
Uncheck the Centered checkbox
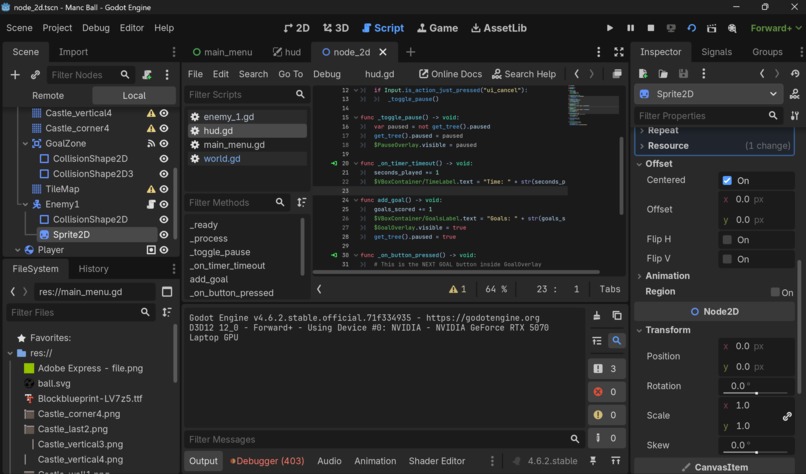727,180
